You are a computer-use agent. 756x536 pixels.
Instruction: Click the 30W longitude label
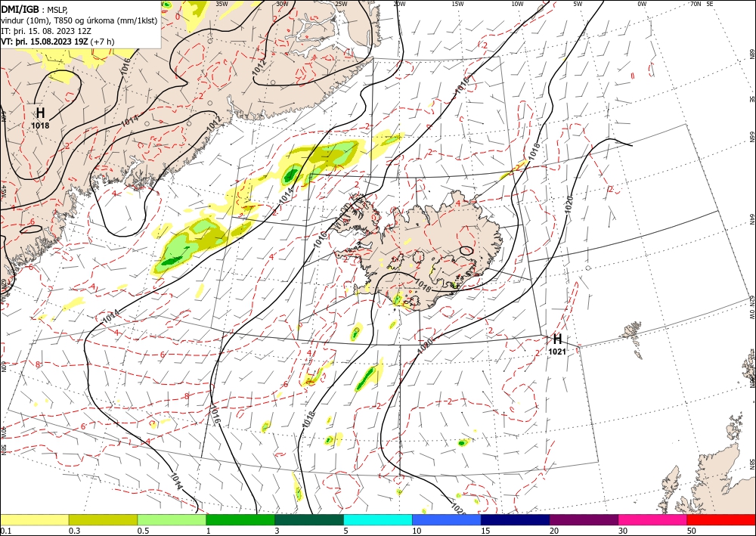point(282,3)
